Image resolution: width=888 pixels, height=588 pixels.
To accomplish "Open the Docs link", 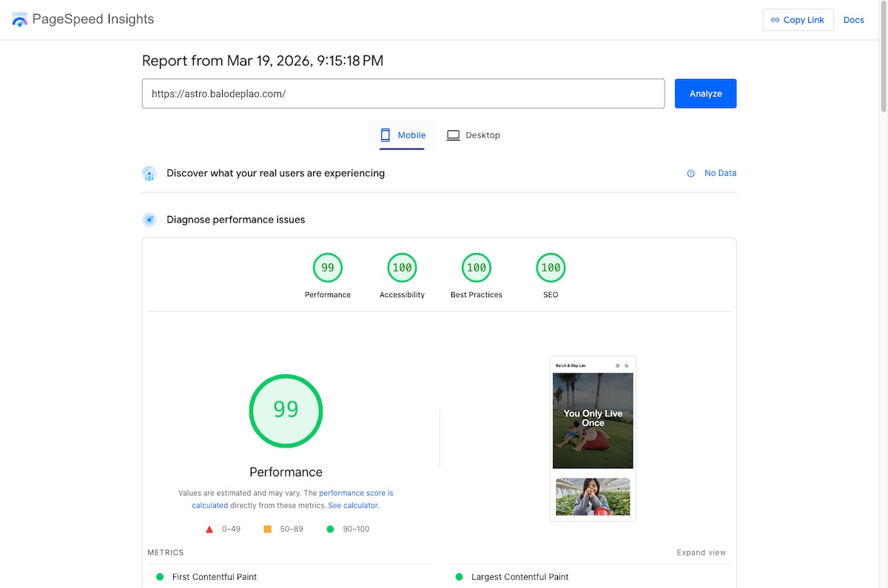I will [853, 20].
